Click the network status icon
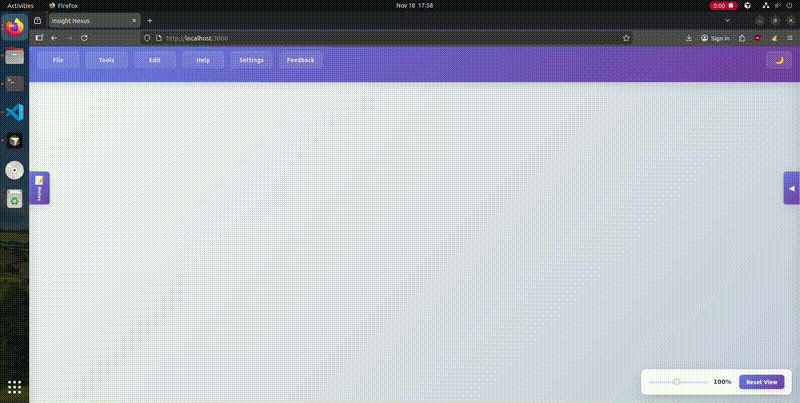The height and width of the screenshot is (403, 800). 766,6
